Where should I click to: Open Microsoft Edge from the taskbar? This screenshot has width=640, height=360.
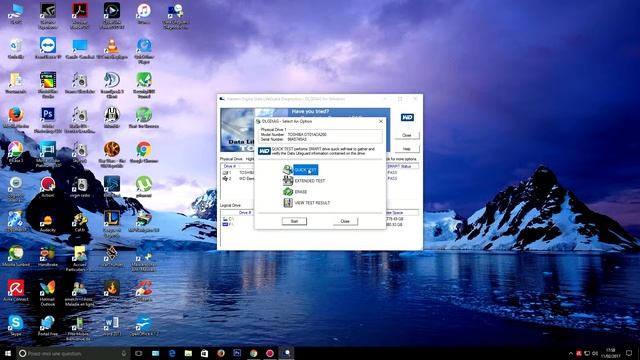tap(172, 353)
